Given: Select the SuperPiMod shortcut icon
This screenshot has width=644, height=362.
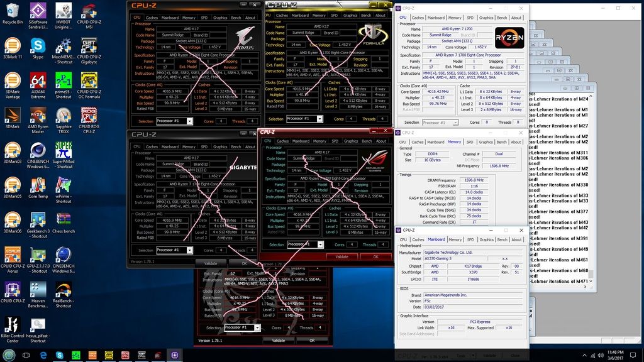Looking at the screenshot, I should pyautogui.click(x=64, y=156).
